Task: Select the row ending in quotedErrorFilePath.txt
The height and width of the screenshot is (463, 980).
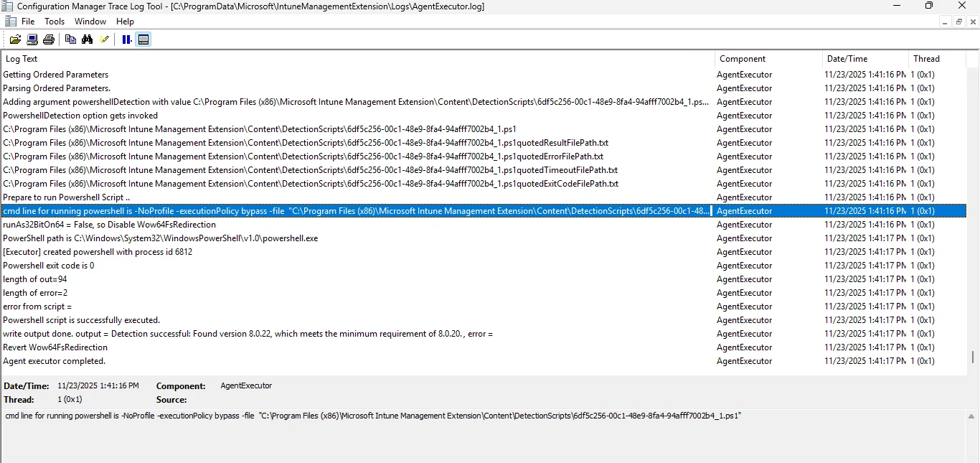Action: (x=484, y=156)
